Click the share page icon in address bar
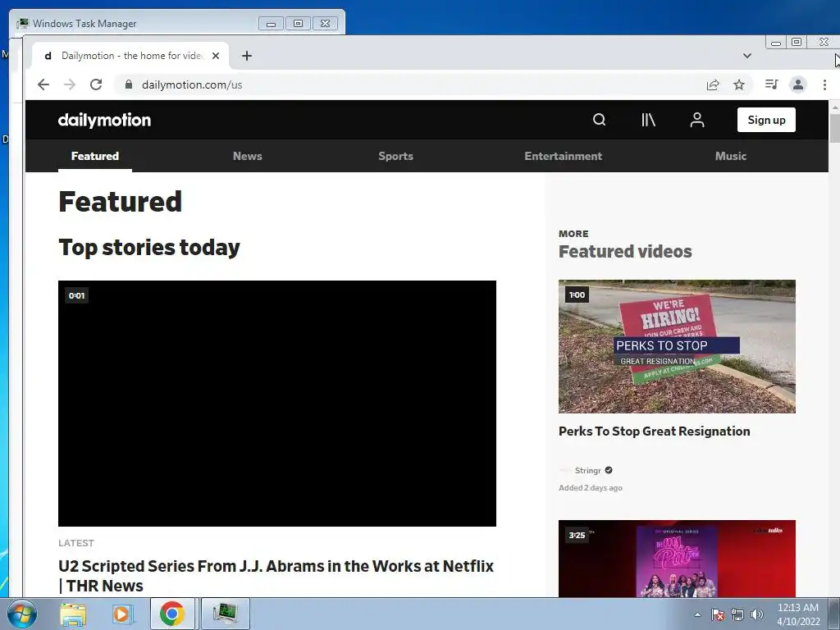840x630 pixels. pos(713,84)
